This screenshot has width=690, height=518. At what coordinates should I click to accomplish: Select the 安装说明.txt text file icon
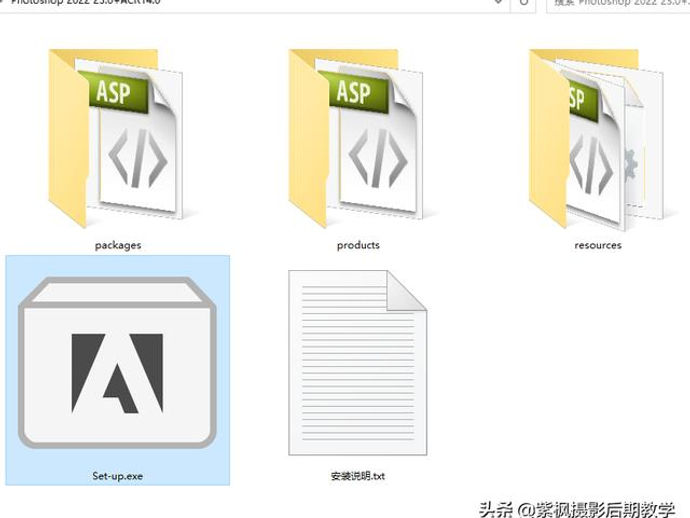coord(358,363)
